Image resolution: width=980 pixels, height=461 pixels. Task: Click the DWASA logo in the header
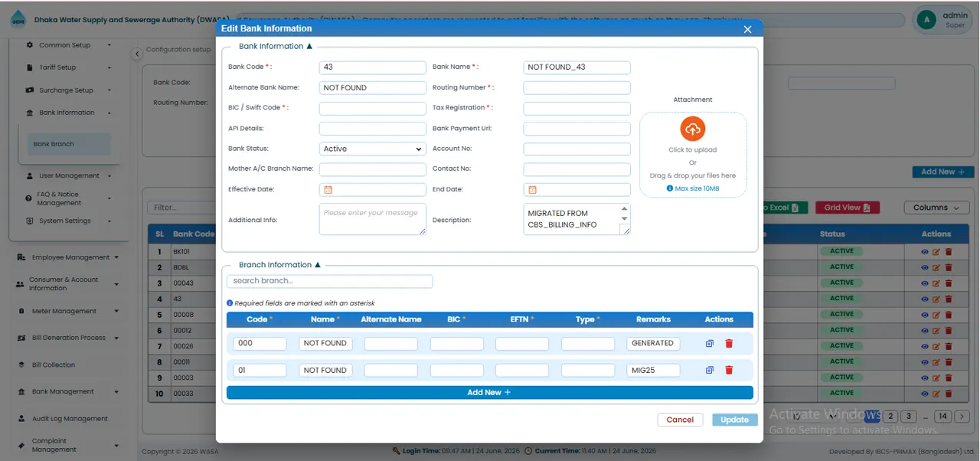18,20
